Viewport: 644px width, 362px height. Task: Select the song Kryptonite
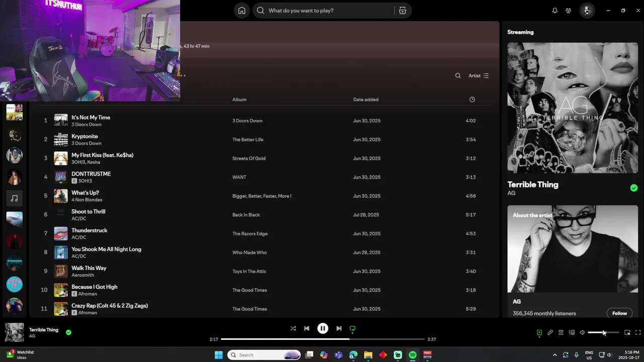(x=85, y=136)
